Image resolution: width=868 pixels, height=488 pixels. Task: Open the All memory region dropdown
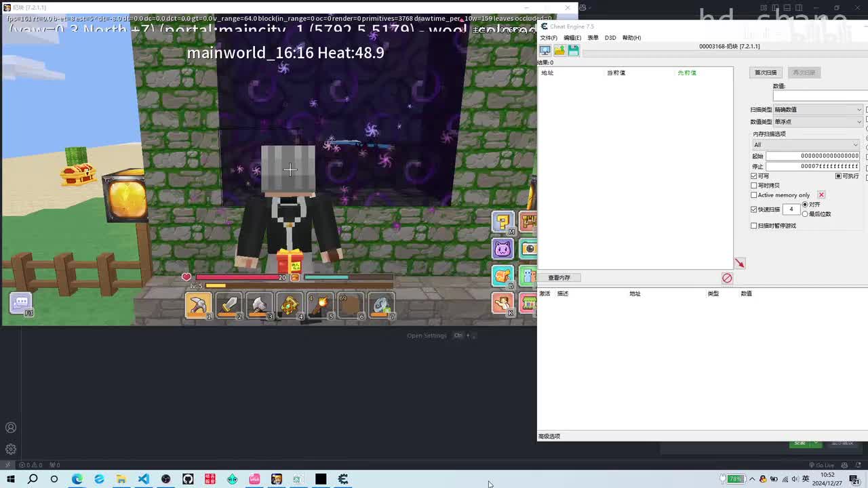tap(806, 145)
